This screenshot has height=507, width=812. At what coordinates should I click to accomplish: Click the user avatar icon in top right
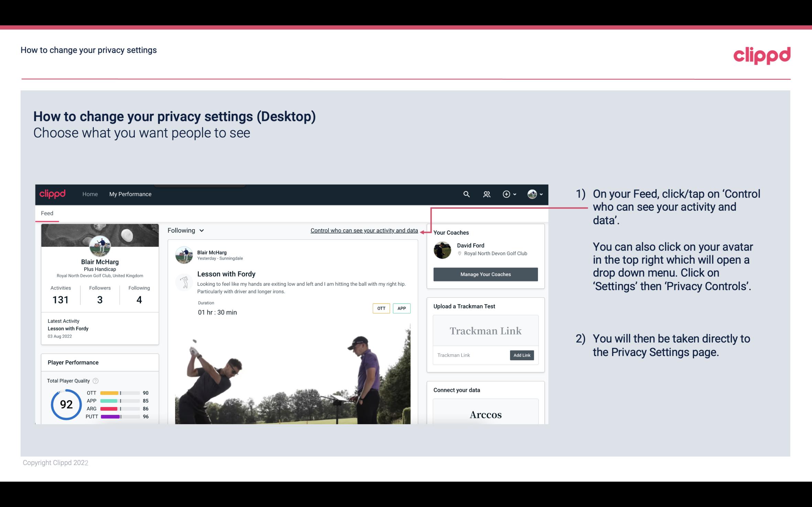pos(532,194)
